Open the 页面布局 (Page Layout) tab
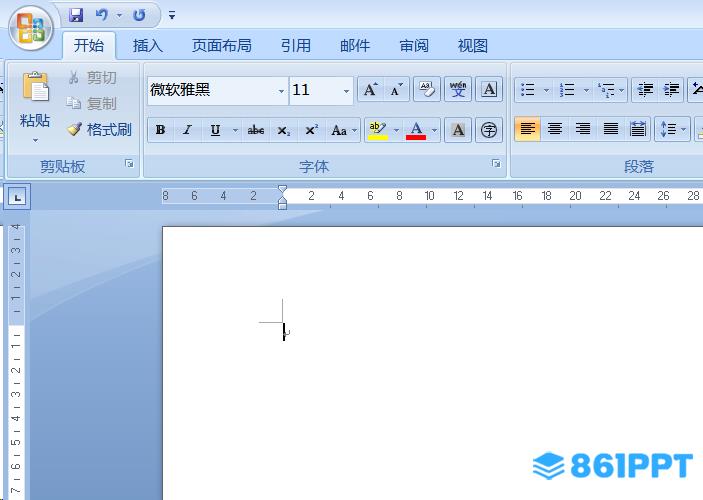The image size is (703, 500). (221, 45)
